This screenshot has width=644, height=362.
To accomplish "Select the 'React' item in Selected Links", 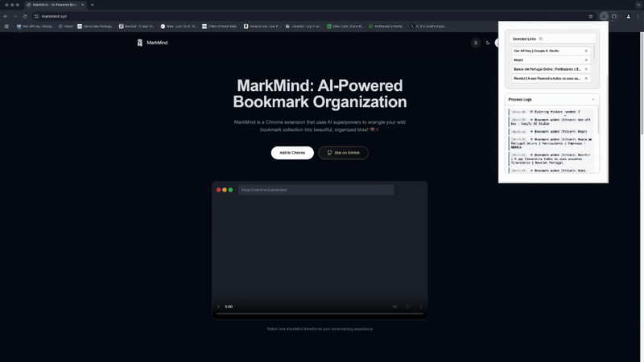I will pos(551,60).
